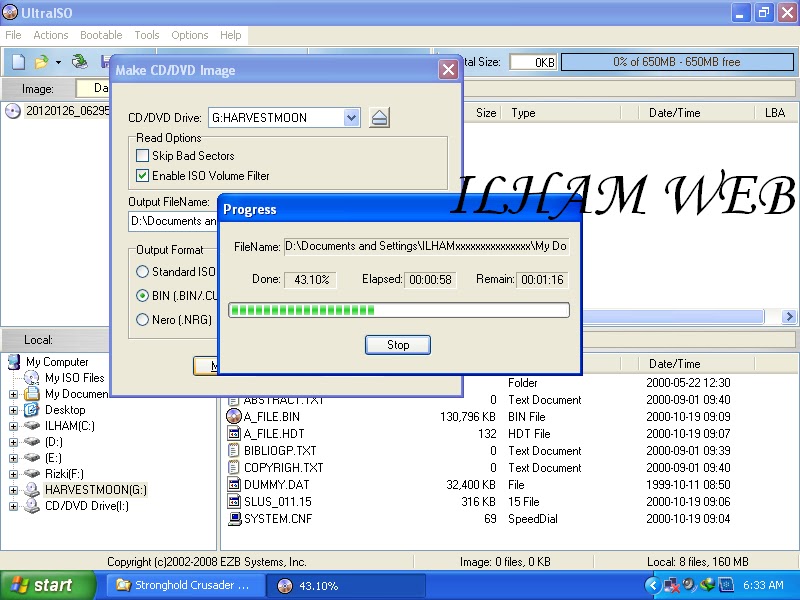This screenshot has width=800, height=600.
Task: Click the Rizki(F:) drive icon
Action: pyautogui.click(x=32, y=473)
